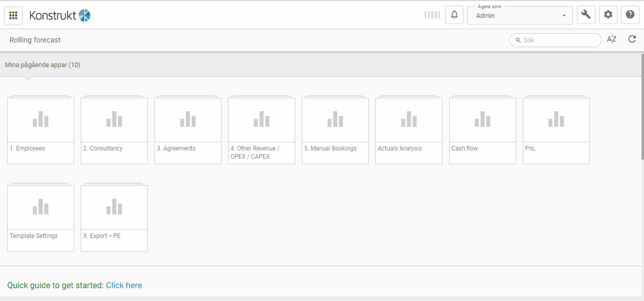Collapse the Mina pågående appar section
The image size is (644, 301).
tap(42, 65)
